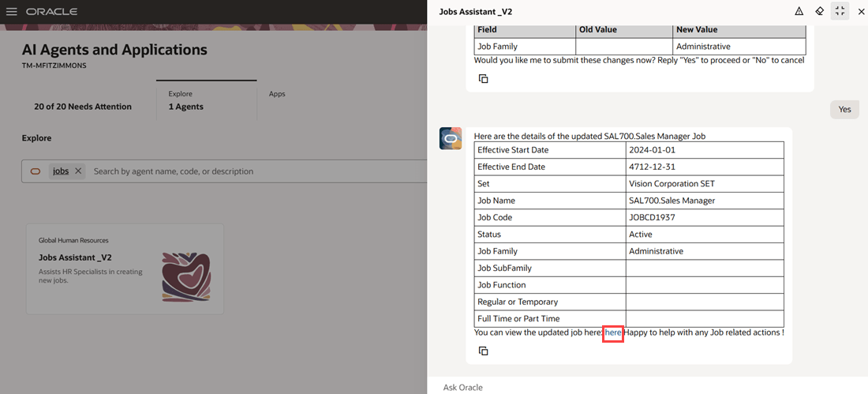
Task: Click the Job Function label cell
Action: click(550, 285)
